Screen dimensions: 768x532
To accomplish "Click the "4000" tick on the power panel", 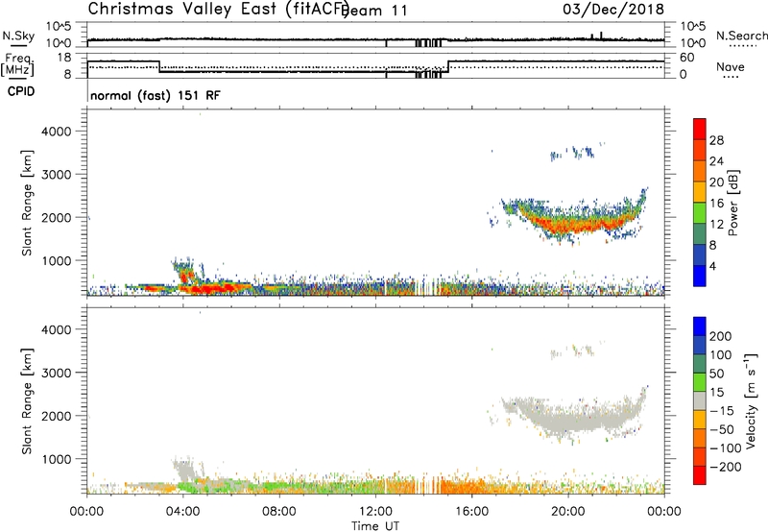I will pos(57,132).
